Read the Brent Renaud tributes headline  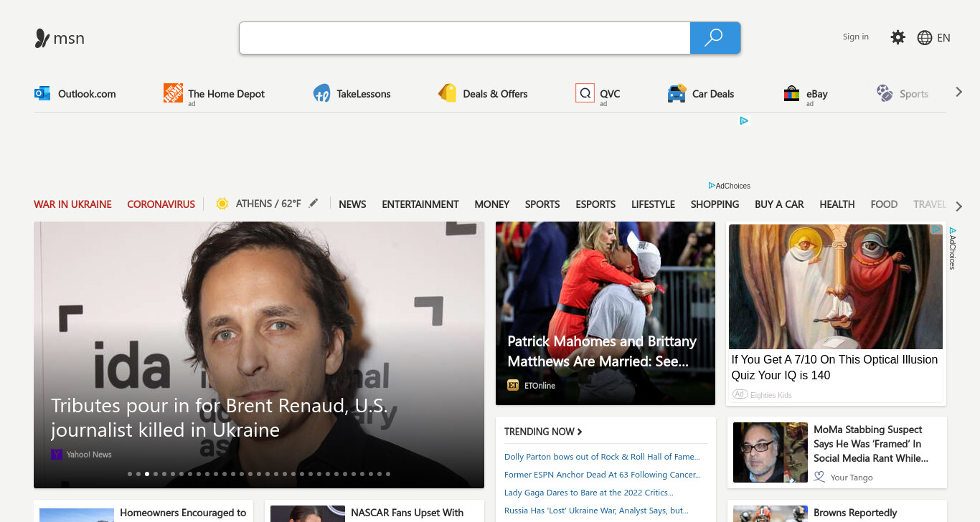[x=219, y=417]
